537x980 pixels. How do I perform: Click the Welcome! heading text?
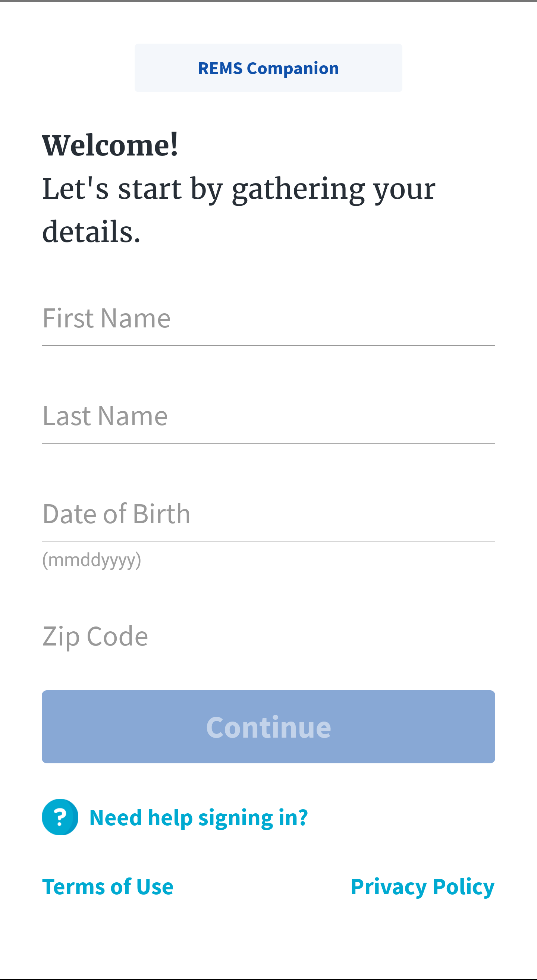click(110, 145)
